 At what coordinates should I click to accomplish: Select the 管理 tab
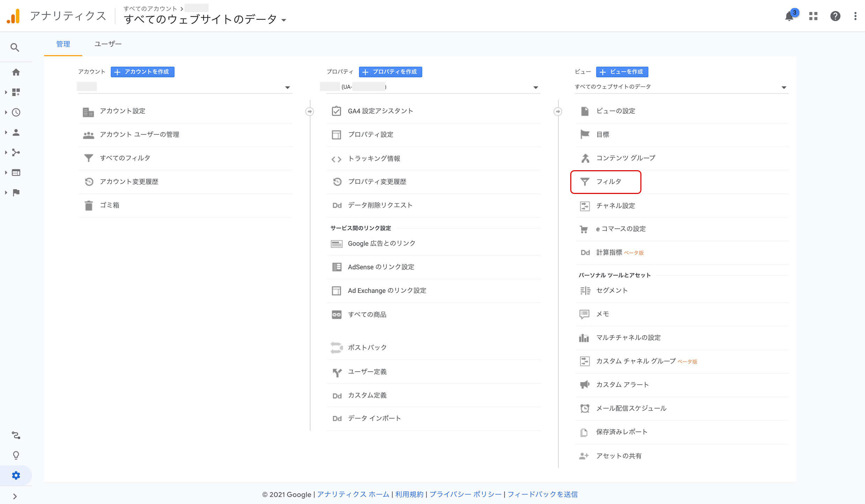tap(63, 44)
